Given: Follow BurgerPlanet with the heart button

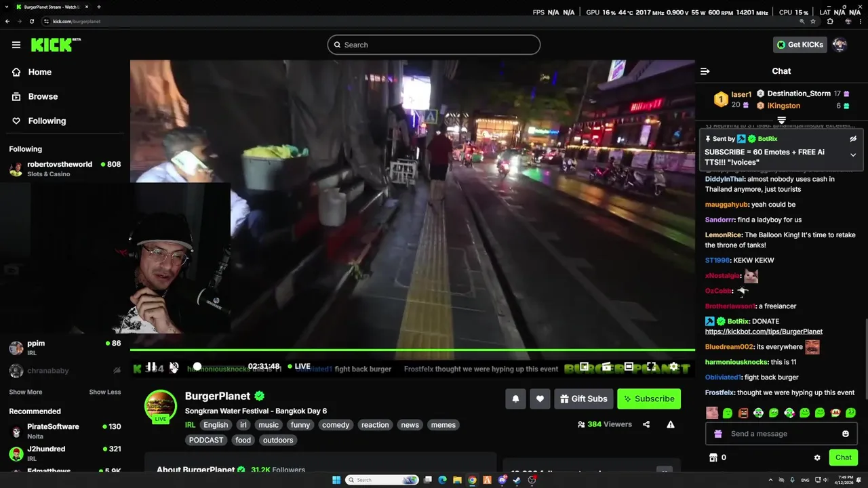Looking at the screenshot, I should point(540,399).
